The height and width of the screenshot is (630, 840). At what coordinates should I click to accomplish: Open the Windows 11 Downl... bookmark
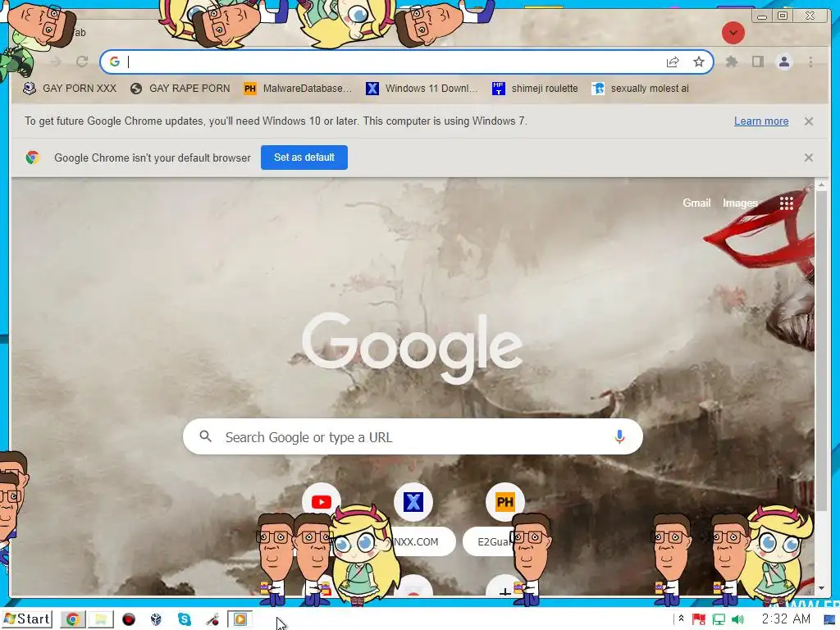pos(422,89)
